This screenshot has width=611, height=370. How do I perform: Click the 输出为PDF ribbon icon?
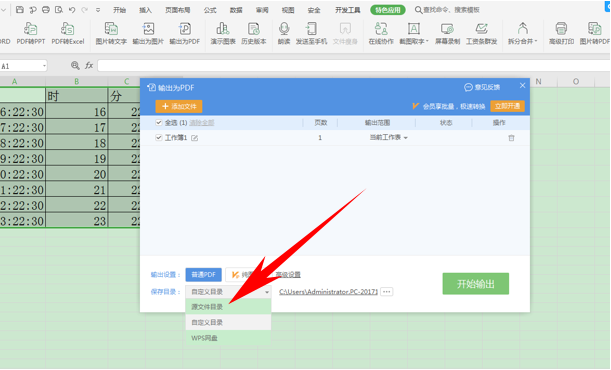(184, 33)
